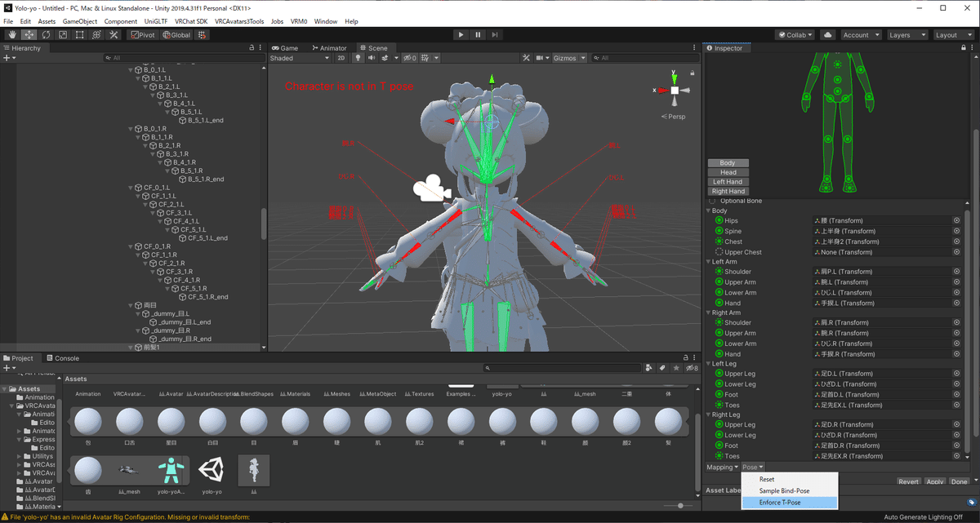Screen dimensions: 980x523
Task: Click the cloud services icon
Action: [828, 35]
